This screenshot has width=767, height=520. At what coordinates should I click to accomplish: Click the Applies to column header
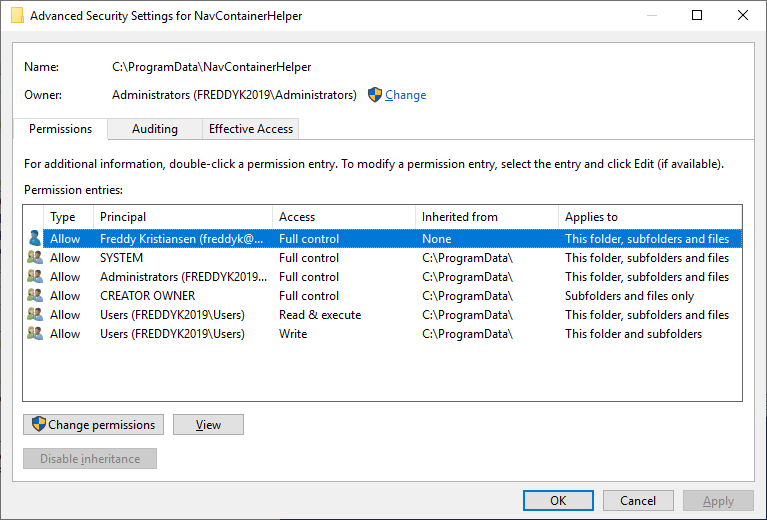[648, 217]
